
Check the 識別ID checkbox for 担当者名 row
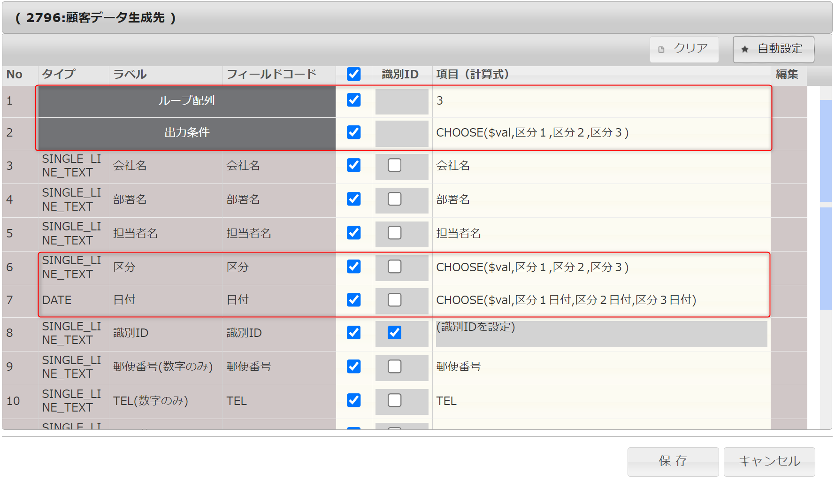[395, 233]
